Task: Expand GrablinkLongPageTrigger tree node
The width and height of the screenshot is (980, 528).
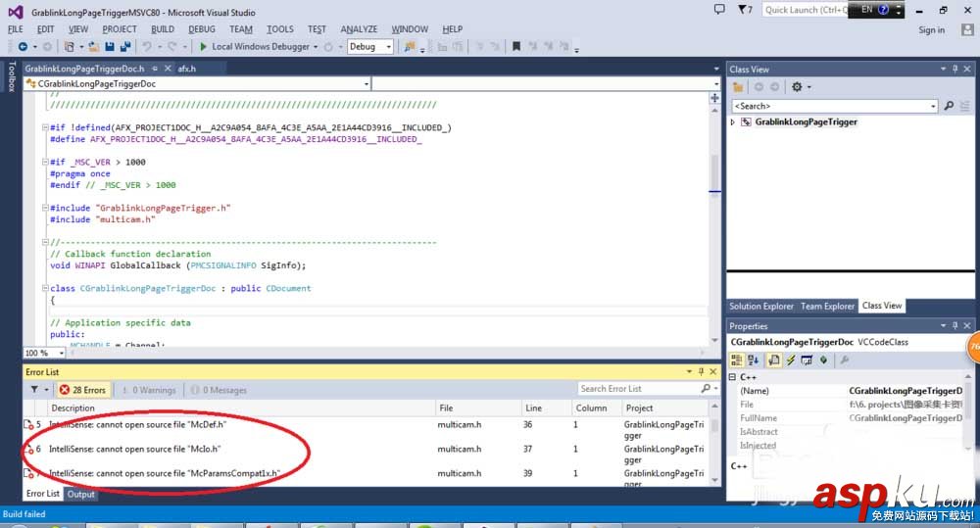Action: [x=732, y=122]
